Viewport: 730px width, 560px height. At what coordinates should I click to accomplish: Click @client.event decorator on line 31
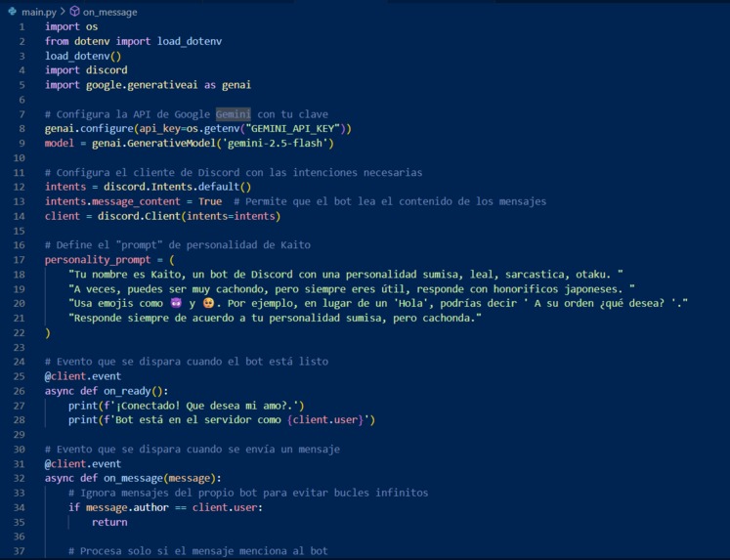click(x=83, y=463)
